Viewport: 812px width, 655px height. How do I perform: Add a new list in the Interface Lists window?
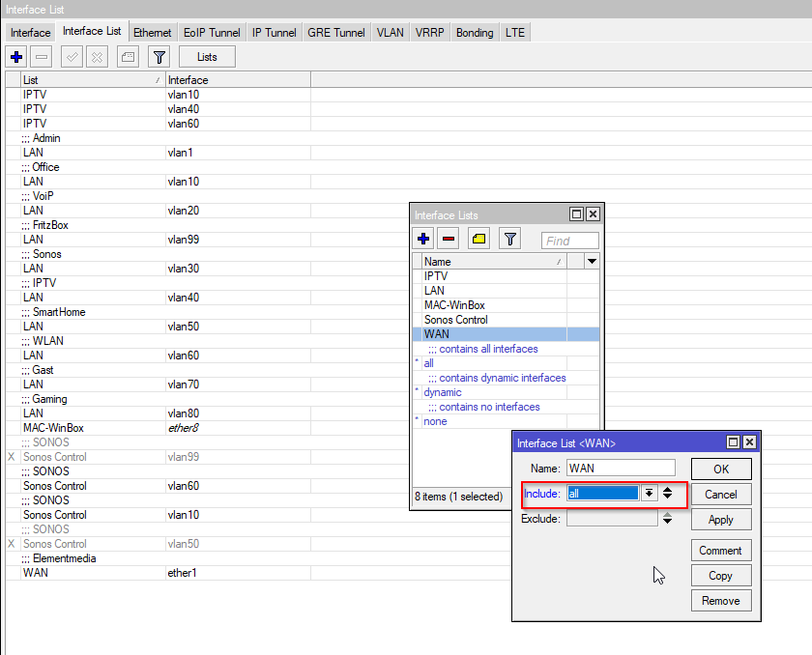point(423,239)
